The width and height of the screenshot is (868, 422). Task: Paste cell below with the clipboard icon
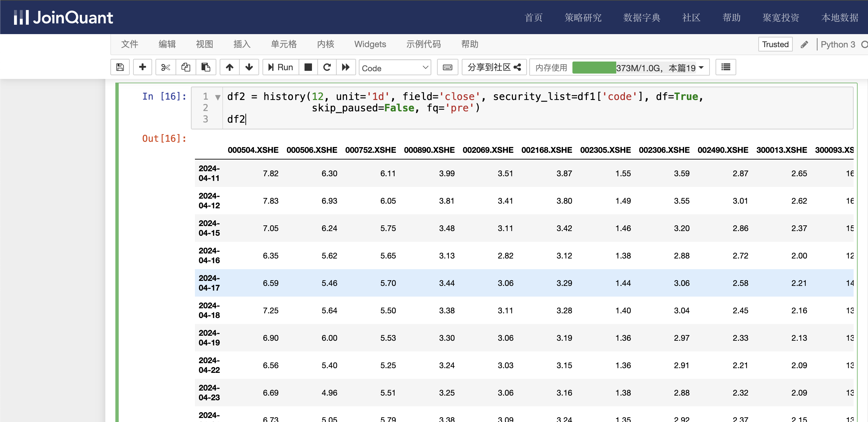(206, 68)
